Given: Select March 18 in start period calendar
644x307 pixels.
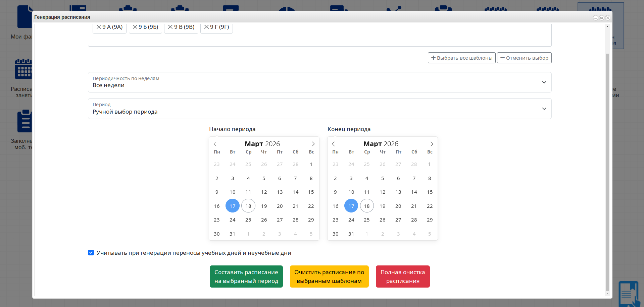Looking at the screenshot, I should click(248, 206).
